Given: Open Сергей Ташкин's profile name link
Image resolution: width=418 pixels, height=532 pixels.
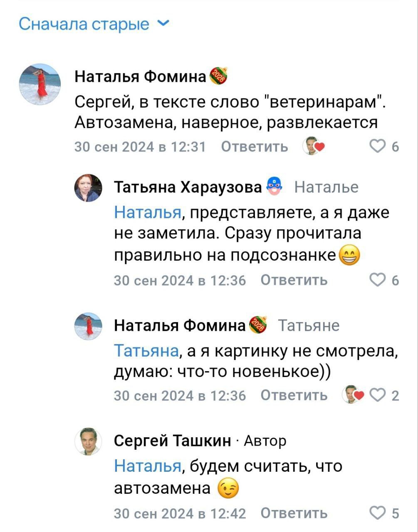Looking at the screenshot, I should coord(172,440).
